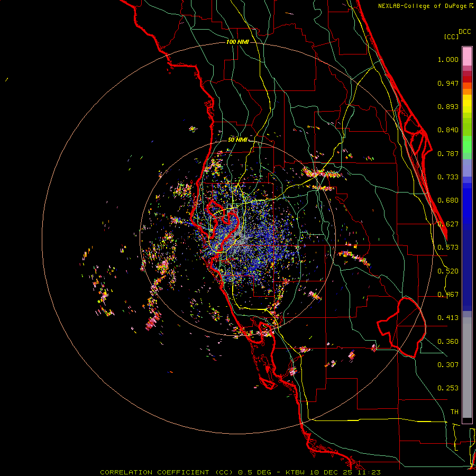The image size is (476, 476).
Task: Select the 0.947 scale value
Action: coord(448,83)
